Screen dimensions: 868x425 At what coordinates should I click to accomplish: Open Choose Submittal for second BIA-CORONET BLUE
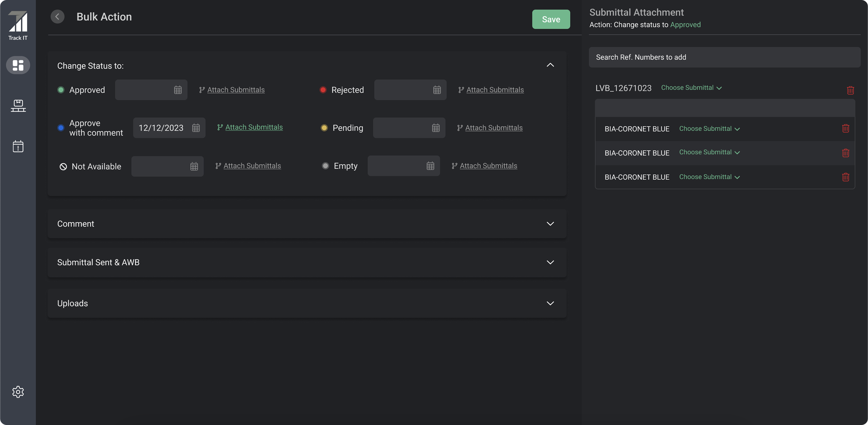click(x=709, y=152)
